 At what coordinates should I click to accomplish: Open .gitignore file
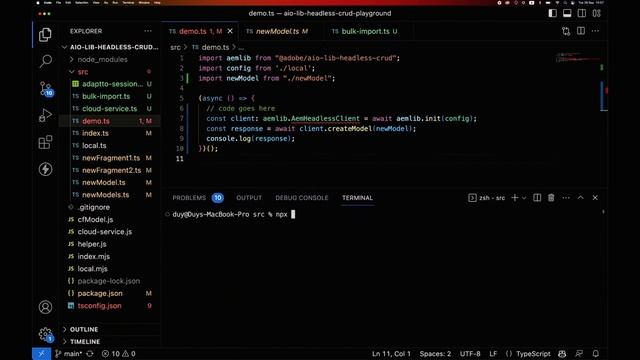[x=110, y=207]
